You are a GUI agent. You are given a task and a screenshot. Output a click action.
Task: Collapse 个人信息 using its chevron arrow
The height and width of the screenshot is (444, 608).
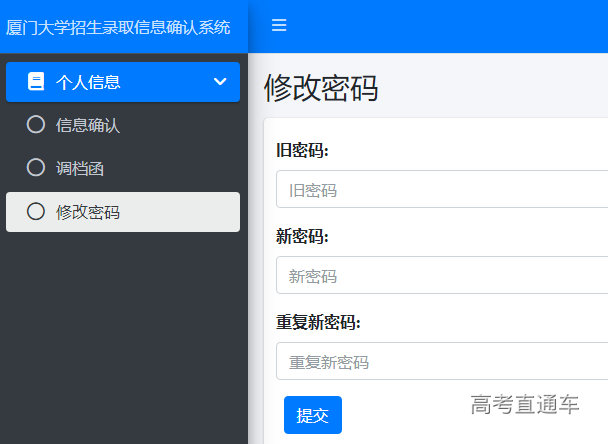(220, 82)
